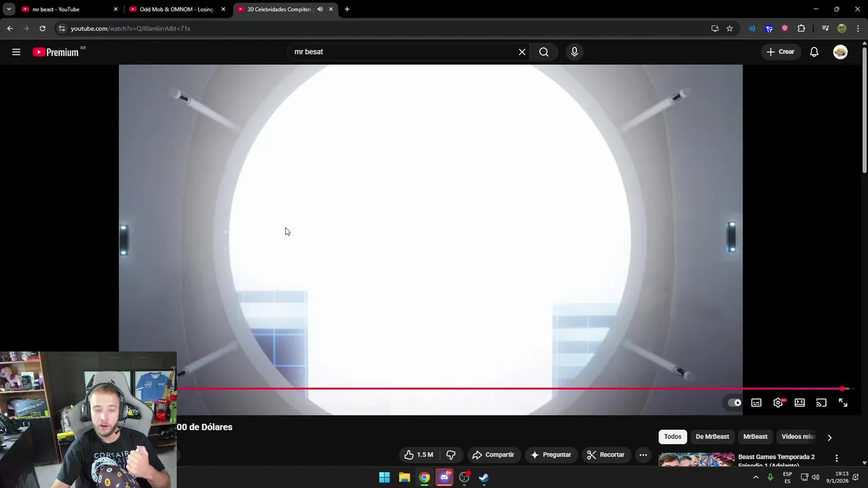Open the Windows Start menu

[x=384, y=477]
